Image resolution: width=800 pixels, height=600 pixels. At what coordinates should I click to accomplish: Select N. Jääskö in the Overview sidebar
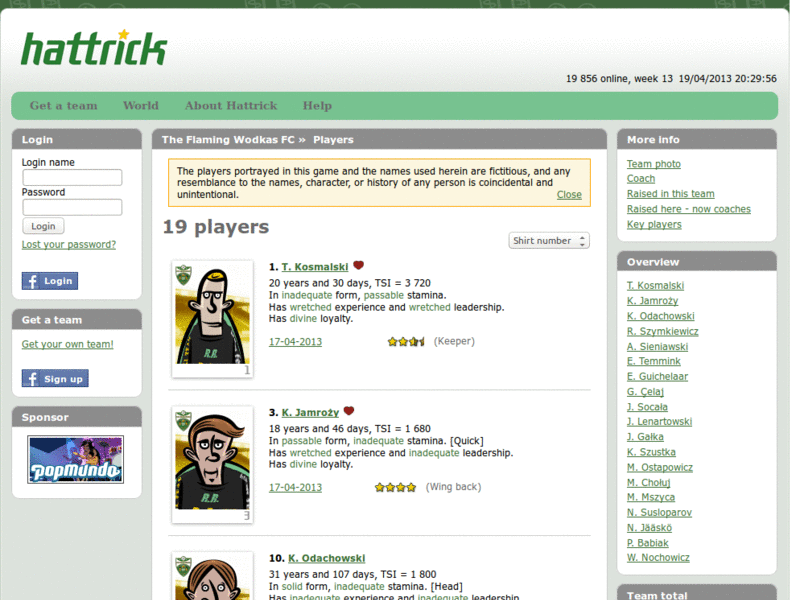(x=649, y=528)
